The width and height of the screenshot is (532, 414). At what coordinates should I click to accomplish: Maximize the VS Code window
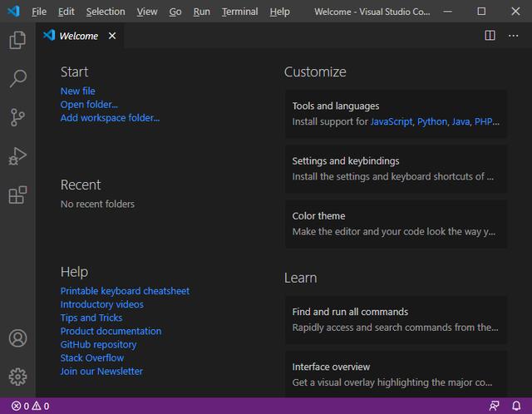pos(481,11)
